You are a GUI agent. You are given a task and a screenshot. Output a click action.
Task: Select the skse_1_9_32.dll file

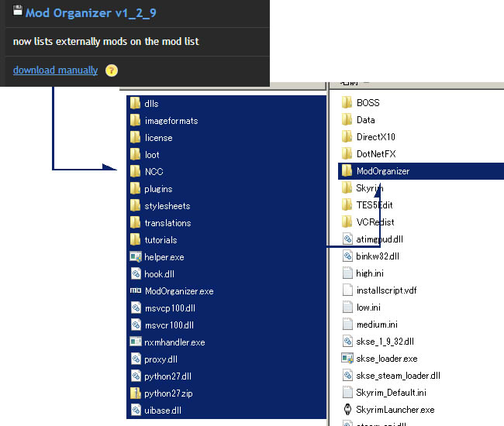[x=378, y=342]
